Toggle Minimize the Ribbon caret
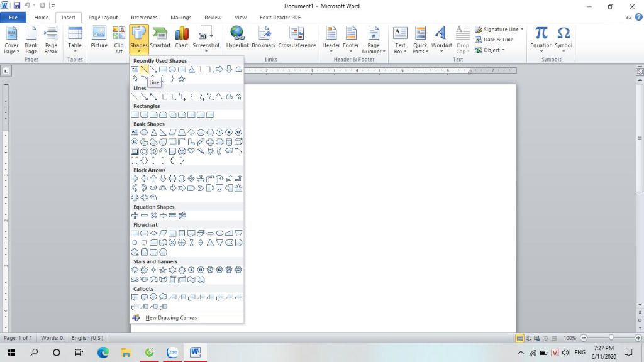644x362 pixels. pos(628,18)
